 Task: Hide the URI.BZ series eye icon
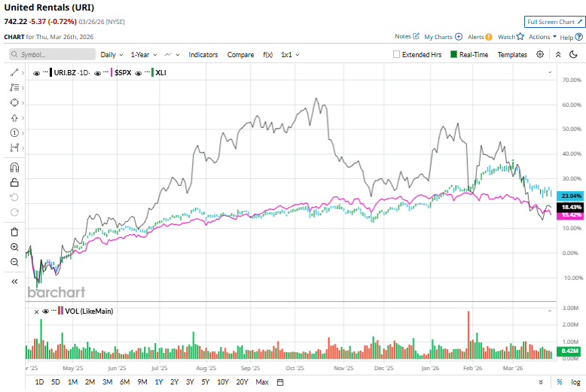click(x=36, y=73)
